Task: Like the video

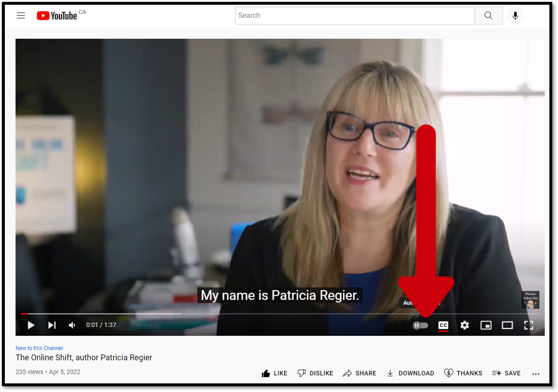Action: pyautogui.click(x=274, y=373)
